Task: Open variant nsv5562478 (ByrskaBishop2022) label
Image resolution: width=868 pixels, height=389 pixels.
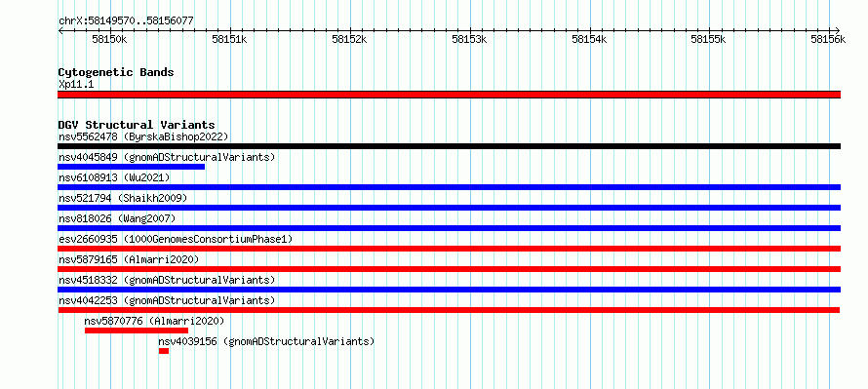Action: click(143, 136)
